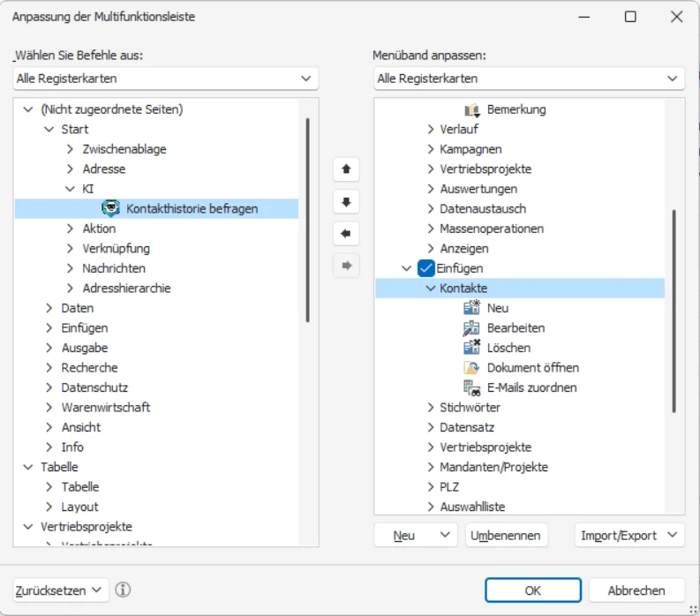Collapse the Einfügen tab in right tree
The width and height of the screenshot is (700, 616).
(406, 268)
